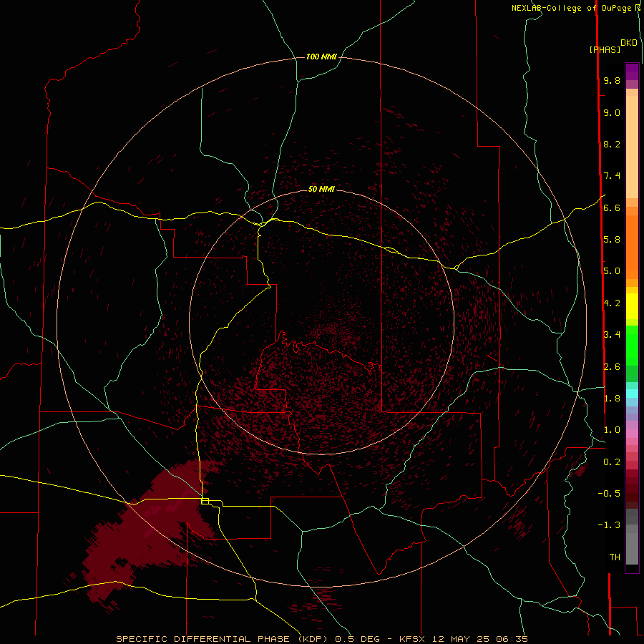Click the small yellow square marker on the highway
The width and height of the screenshot is (644, 644).
[x=205, y=501]
